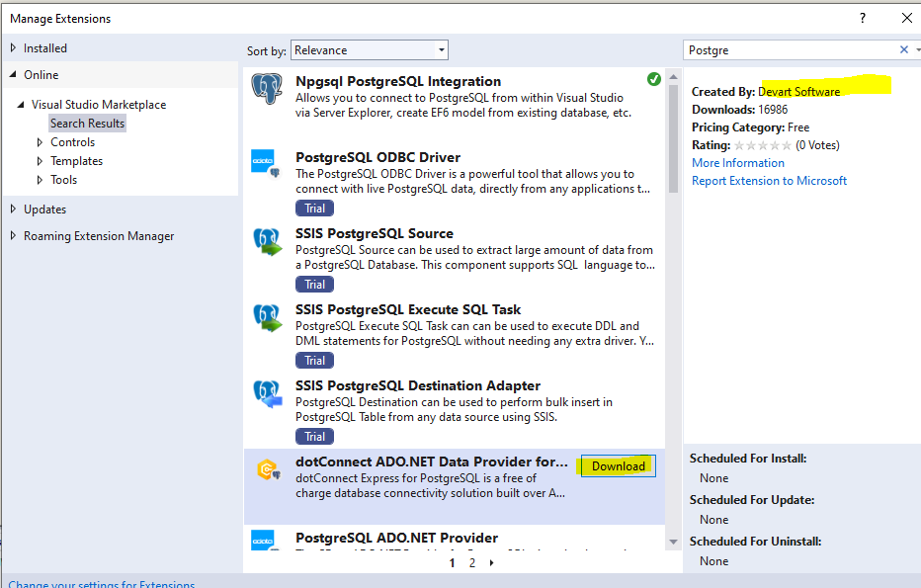
Task: Select the Roaming Extension Manager label
Action: tap(99, 235)
